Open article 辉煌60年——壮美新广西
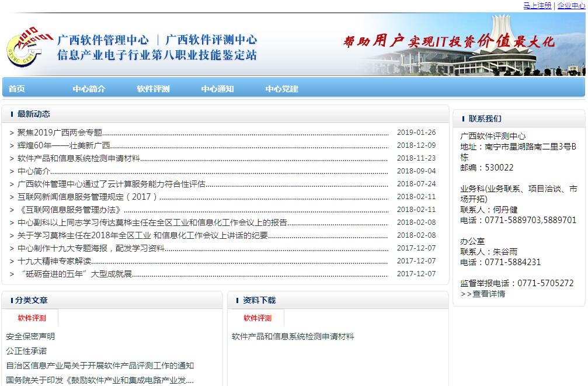Screen dimensions: 588x386 (x=64, y=145)
